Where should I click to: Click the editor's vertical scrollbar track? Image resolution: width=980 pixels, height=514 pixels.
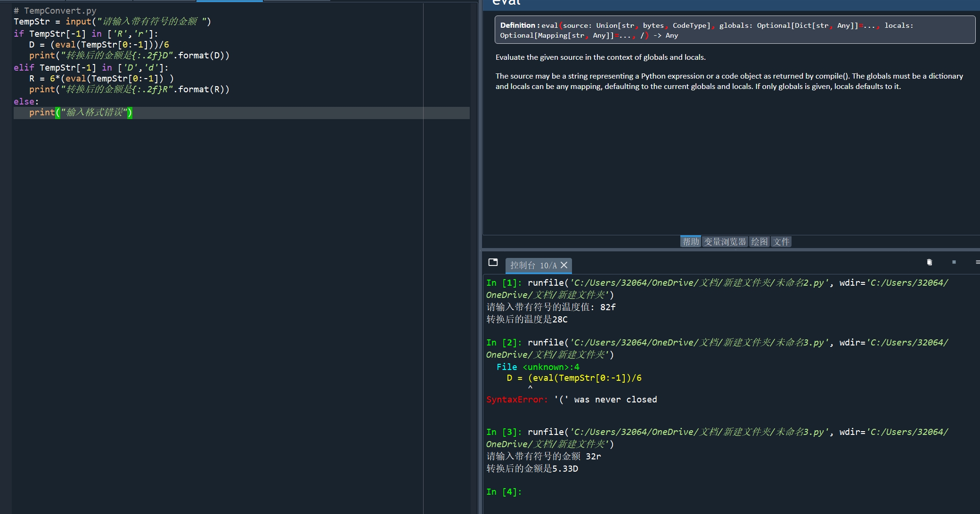tap(474, 282)
